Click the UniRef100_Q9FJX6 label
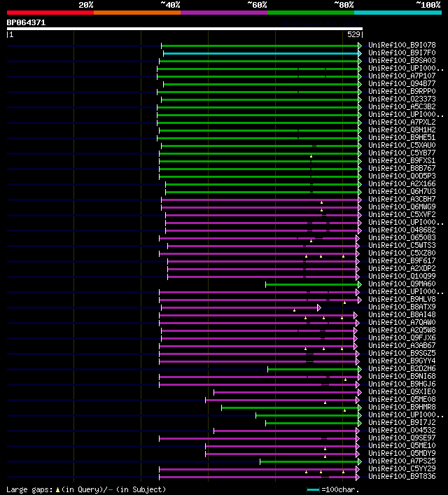The width and height of the screenshot is (448, 495). (x=402, y=337)
